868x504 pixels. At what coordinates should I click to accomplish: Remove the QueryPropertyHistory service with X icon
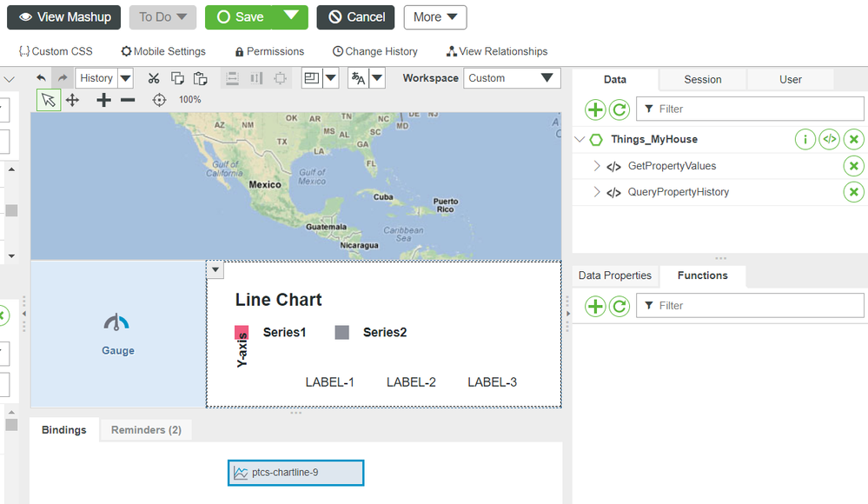click(x=853, y=193)
